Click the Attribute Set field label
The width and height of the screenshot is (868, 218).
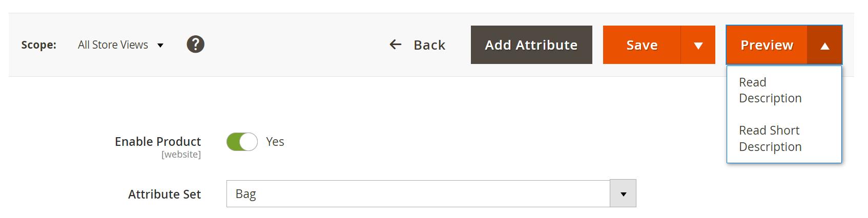pos(164,194)
